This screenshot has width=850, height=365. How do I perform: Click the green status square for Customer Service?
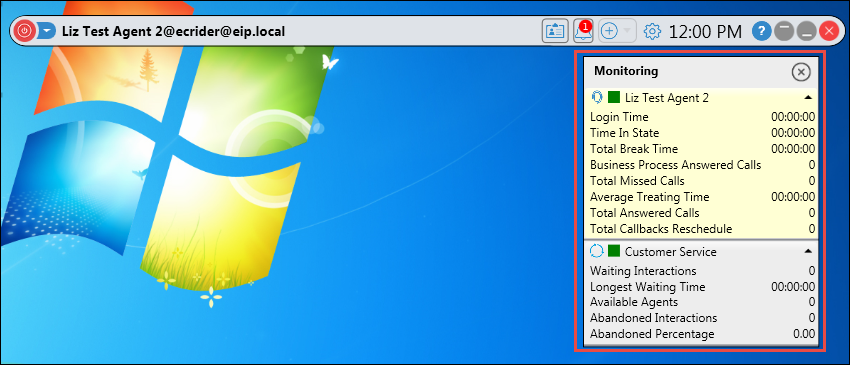(x=614, y=251)
